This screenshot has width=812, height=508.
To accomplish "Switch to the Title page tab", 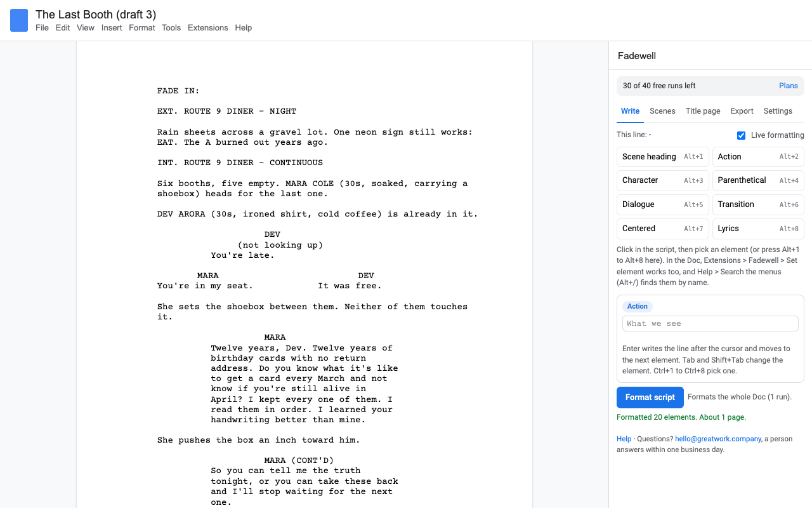I will [703, 111].
